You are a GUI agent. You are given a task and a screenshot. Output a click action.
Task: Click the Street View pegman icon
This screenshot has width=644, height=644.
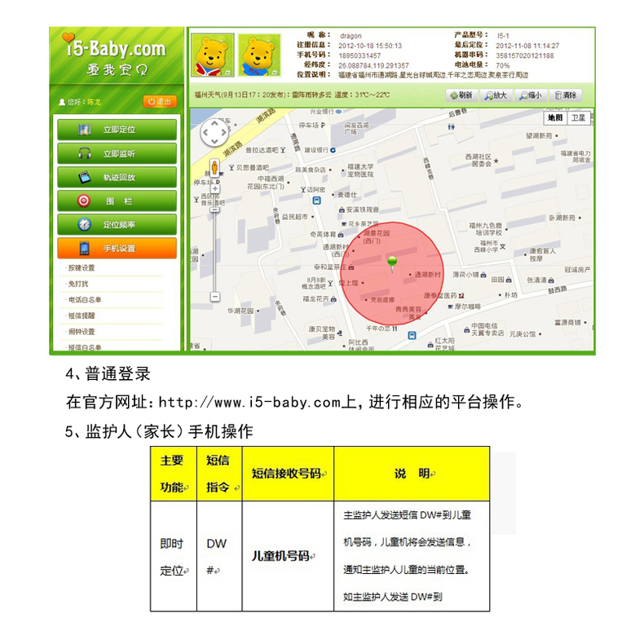coord(214,168)
